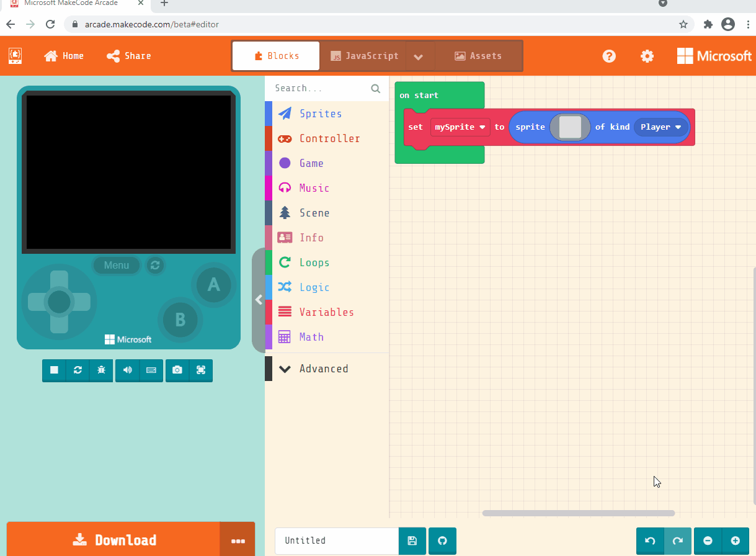Viewport: 756px width, 556px height.
Task: Open the GitHub repository icon
Action: tap(442, 540)
